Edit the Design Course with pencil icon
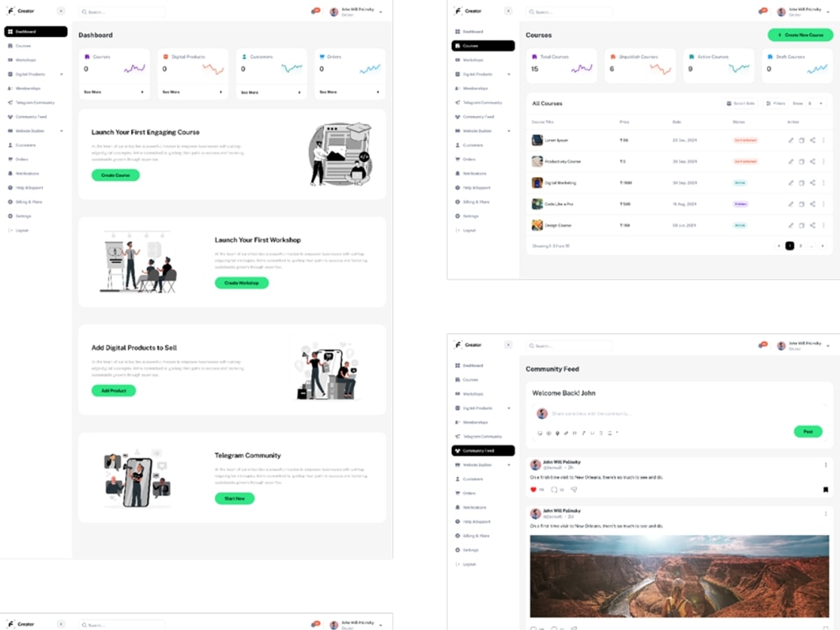Image resolution: width=840 pixels, height=630 pixels. [790, 225]
